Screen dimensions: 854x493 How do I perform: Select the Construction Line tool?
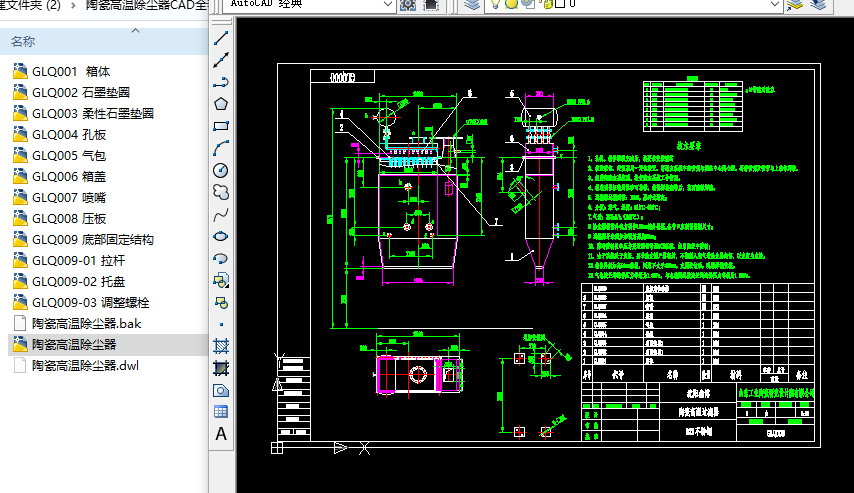(x=221, y=60)
